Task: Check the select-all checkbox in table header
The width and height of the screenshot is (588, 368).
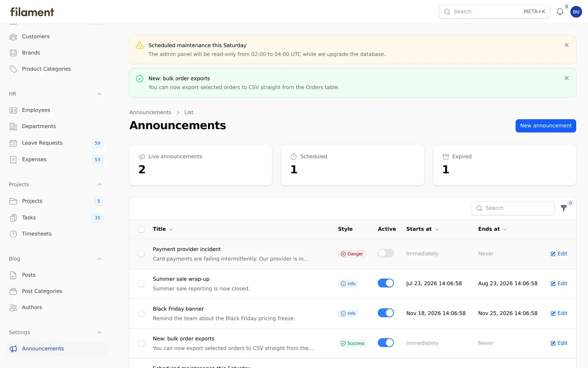Action: coord(141,229)
